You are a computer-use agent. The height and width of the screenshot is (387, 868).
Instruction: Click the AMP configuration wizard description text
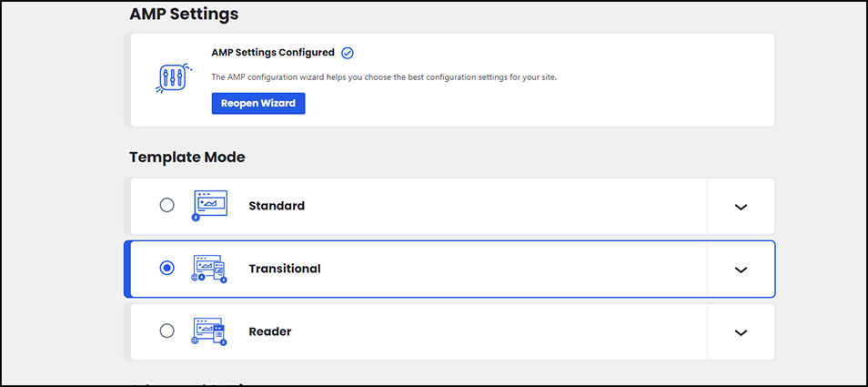384,77
